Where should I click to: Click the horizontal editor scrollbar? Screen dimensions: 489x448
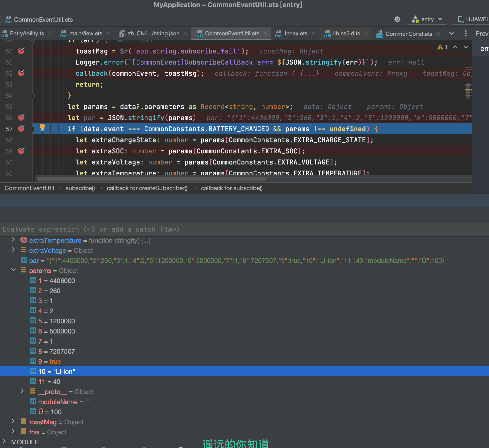click(152, 179)
